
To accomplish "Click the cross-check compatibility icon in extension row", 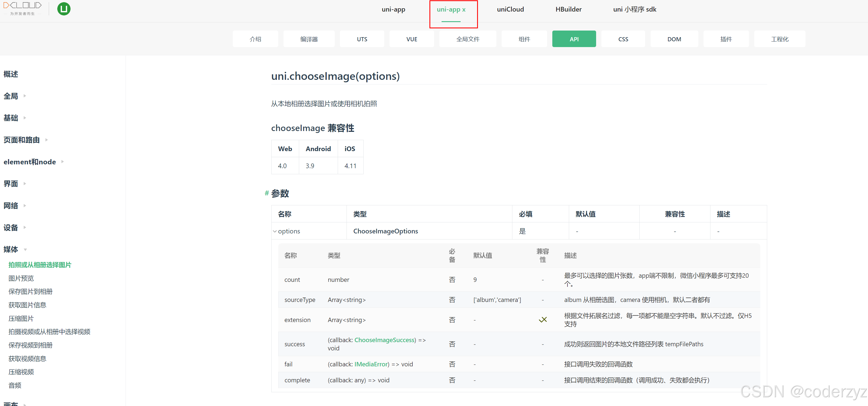I will [x=542, y=320].
